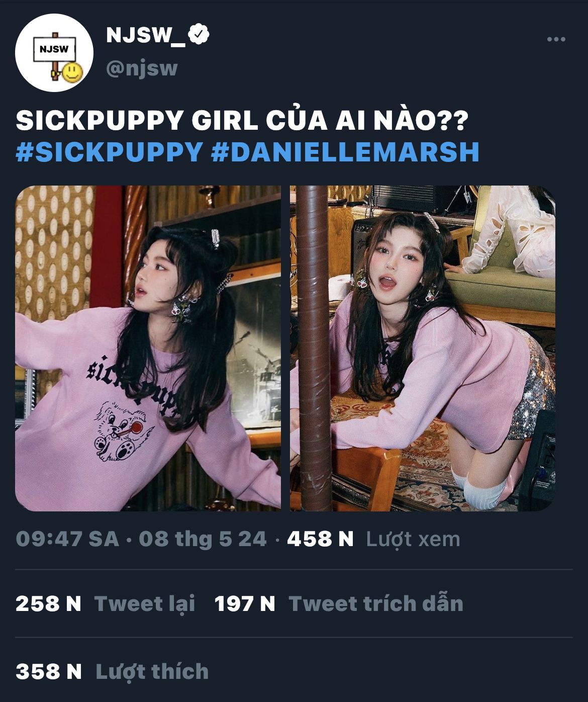Open the three-dot more options menu
Screen dimensions: 588x702
556,39
